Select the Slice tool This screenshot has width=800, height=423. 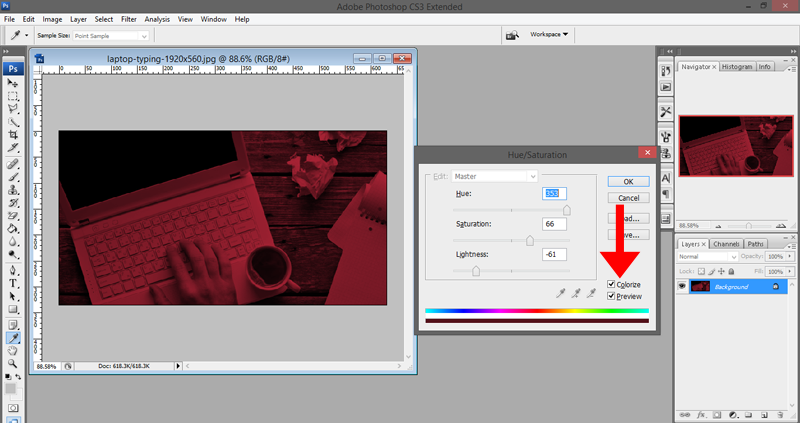[x=13, y=147]
